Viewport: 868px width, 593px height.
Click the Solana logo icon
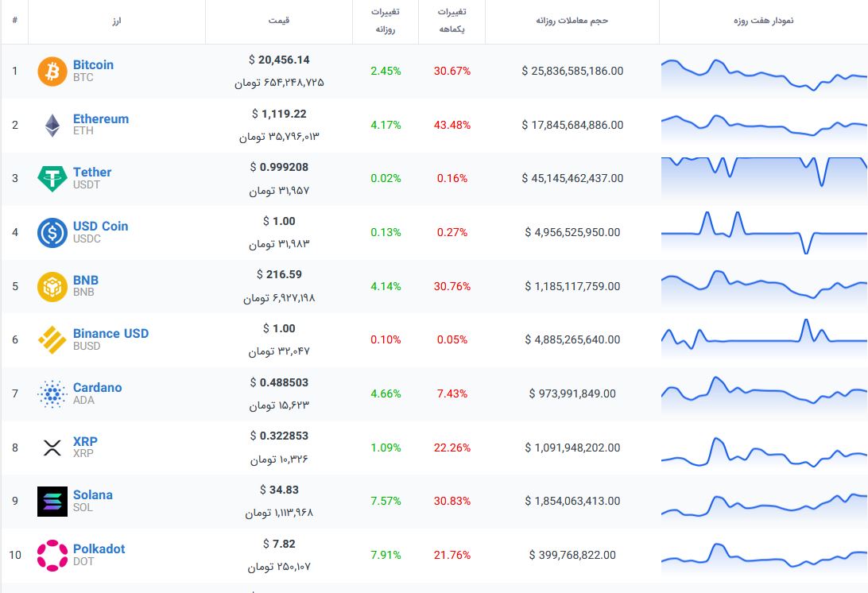pyautogui.click(x=52, y=501)
